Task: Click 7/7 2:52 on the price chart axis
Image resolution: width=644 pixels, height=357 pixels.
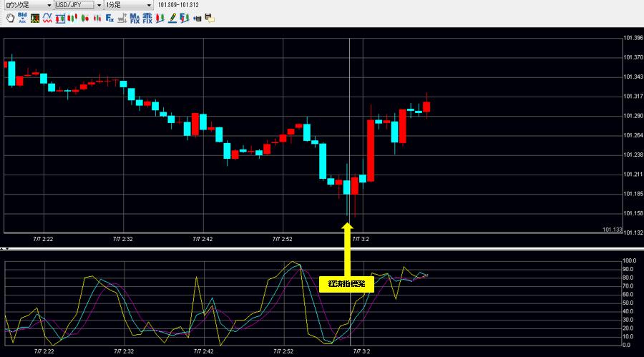Action: [282, 239]
